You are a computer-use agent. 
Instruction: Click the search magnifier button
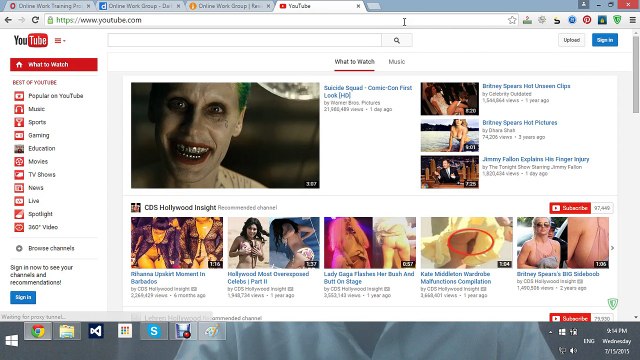(x=397, y=40)
